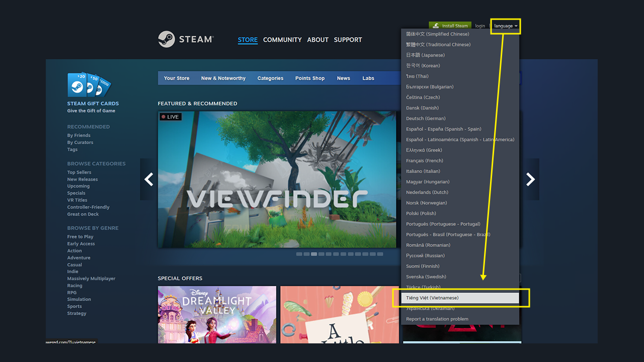The height and width of the screenshot is (362, 644).
Task: Open the SUPPORT page
Action: click(348, 40)
